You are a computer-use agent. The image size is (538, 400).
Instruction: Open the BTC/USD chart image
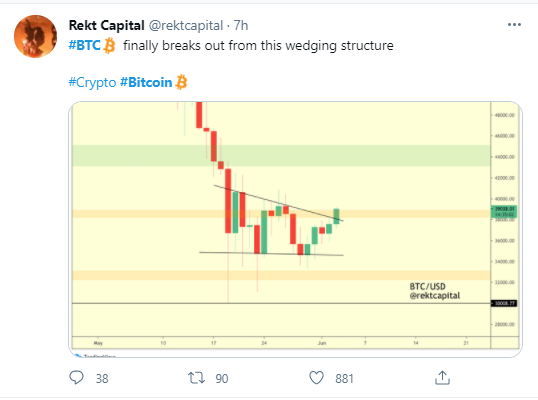(295, 229)
